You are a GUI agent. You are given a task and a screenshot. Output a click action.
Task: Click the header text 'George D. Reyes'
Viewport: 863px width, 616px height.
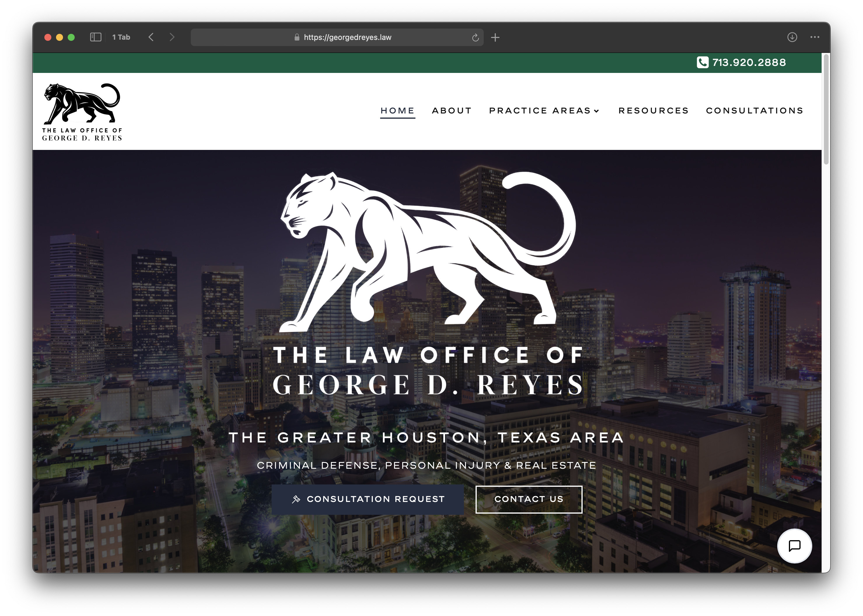(x=82, y=139)
